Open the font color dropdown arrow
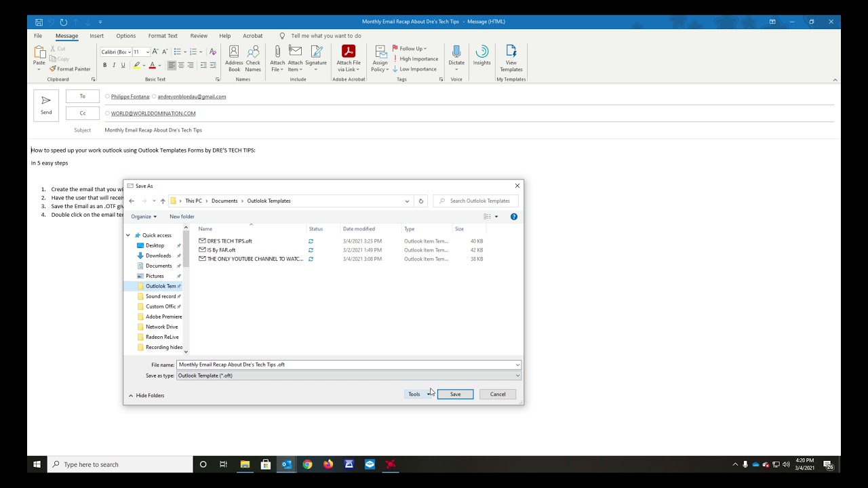This screenshot has height=488, width=868. tap(159, 66)
